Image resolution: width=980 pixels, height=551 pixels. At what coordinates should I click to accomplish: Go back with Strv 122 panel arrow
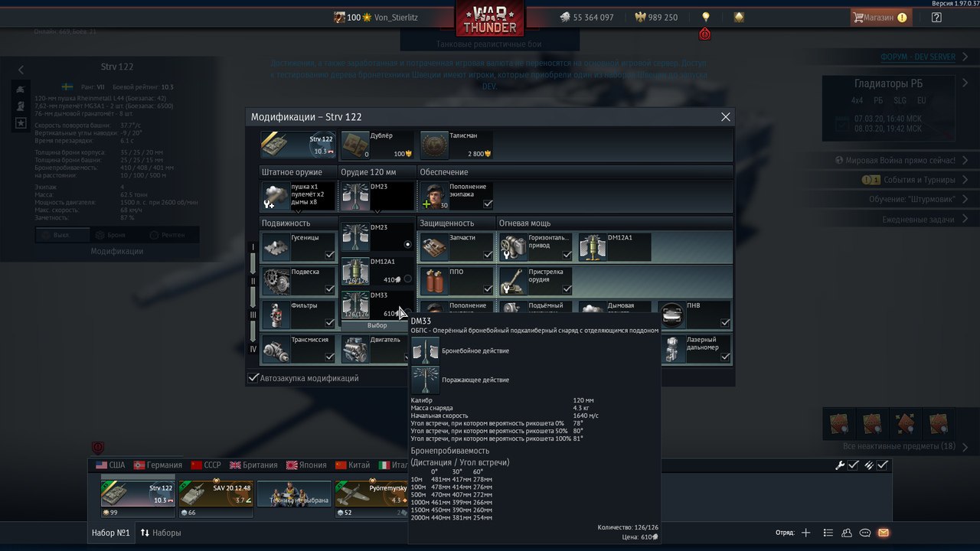point(21,70)
